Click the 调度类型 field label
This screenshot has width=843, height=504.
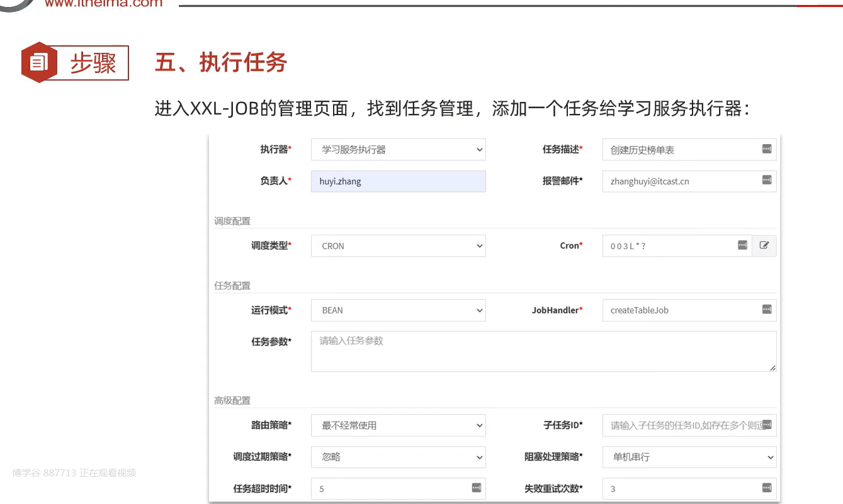(x=271, y=245)
